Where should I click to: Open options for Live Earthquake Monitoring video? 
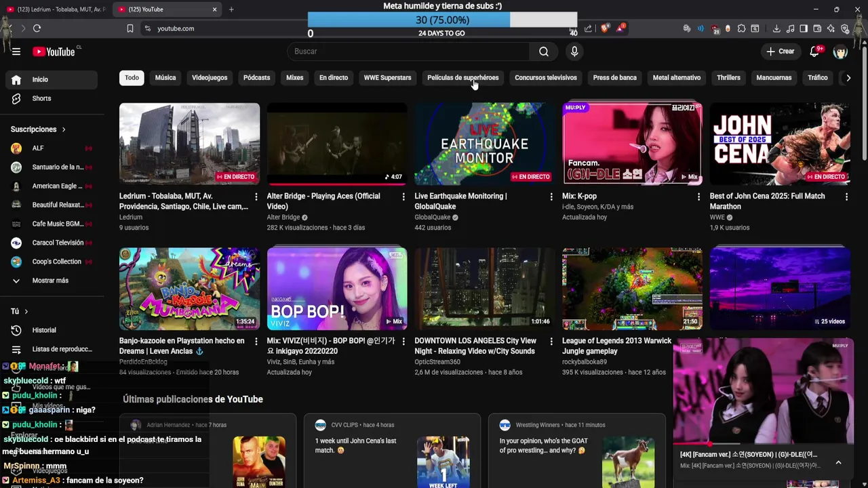point(551,197)
